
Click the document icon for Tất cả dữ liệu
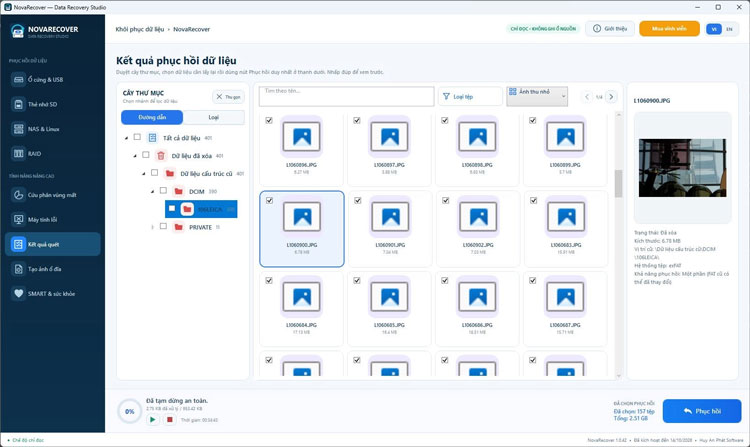[152, 138]
